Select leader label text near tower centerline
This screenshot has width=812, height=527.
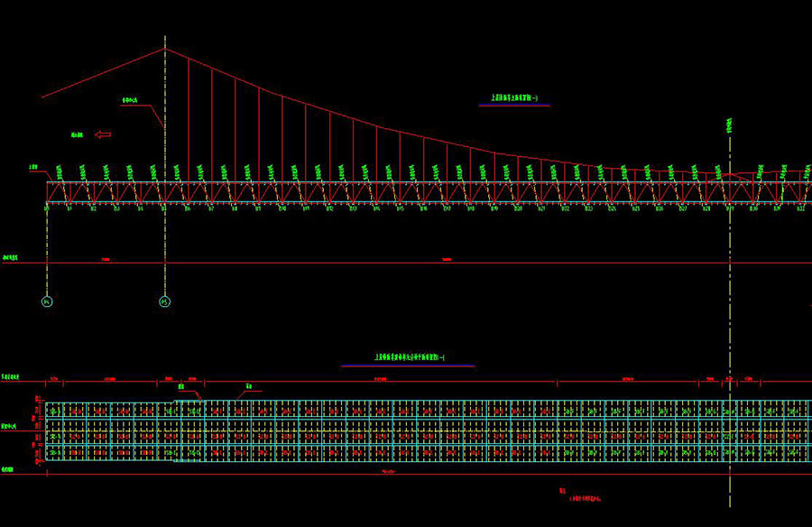(129, 99)
